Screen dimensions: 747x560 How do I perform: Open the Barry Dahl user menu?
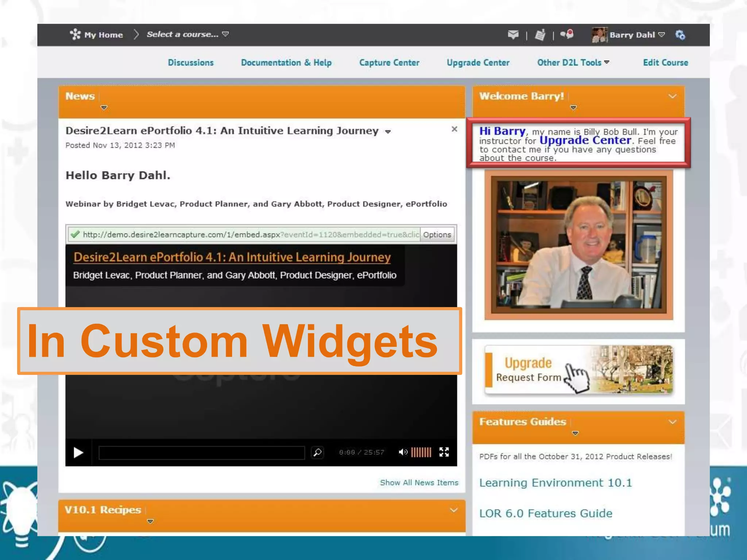pos(637,35)
